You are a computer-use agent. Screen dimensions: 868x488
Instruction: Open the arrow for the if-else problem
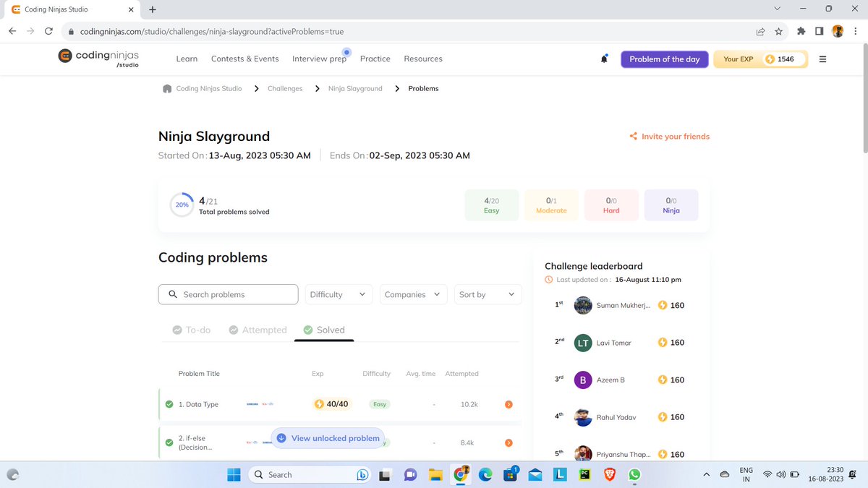(509, 442)
